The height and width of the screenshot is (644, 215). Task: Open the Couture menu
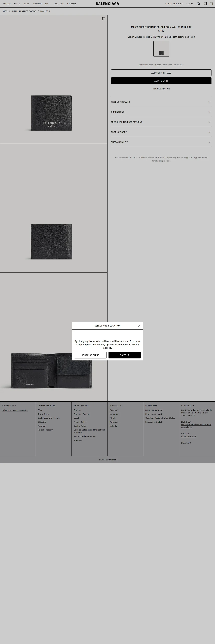(59, 4)
